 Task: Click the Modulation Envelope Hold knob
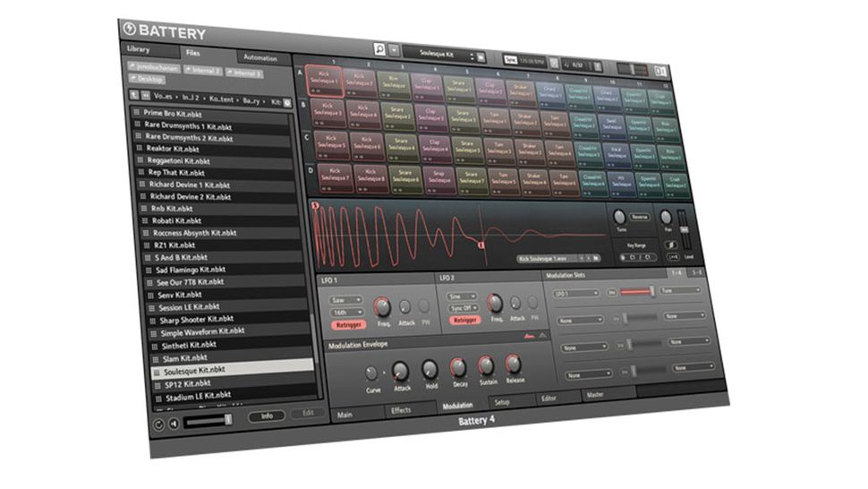tap(430, 369)
